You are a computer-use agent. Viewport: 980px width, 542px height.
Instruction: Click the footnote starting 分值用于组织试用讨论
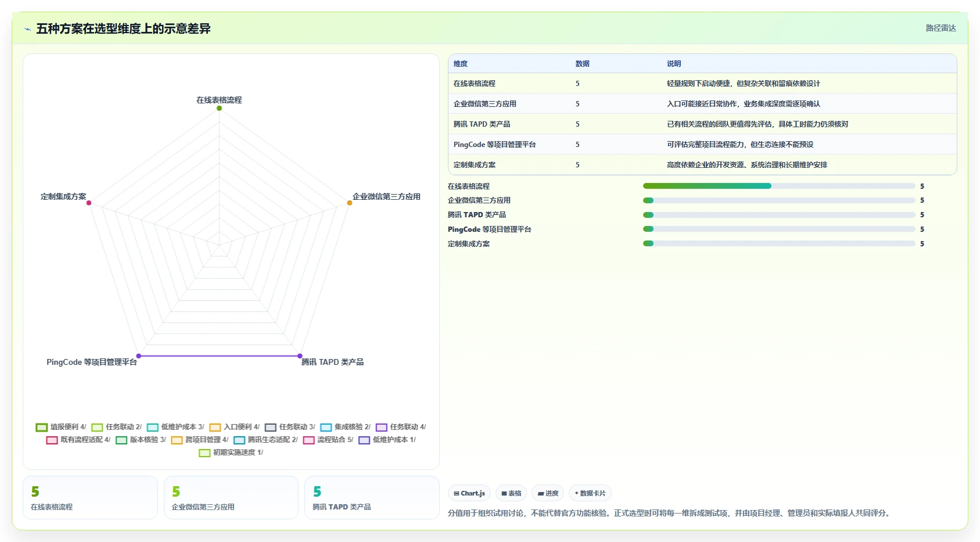[x=670, y=513]
